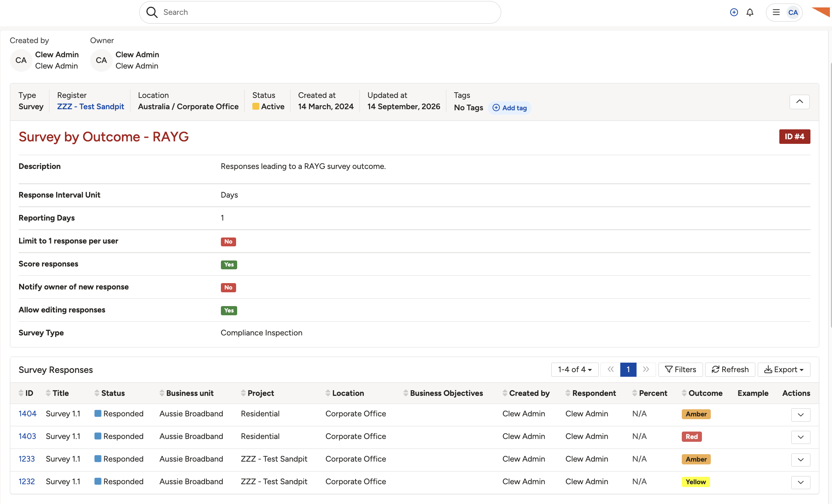Sort responses by Outcome column

point(702,393)
